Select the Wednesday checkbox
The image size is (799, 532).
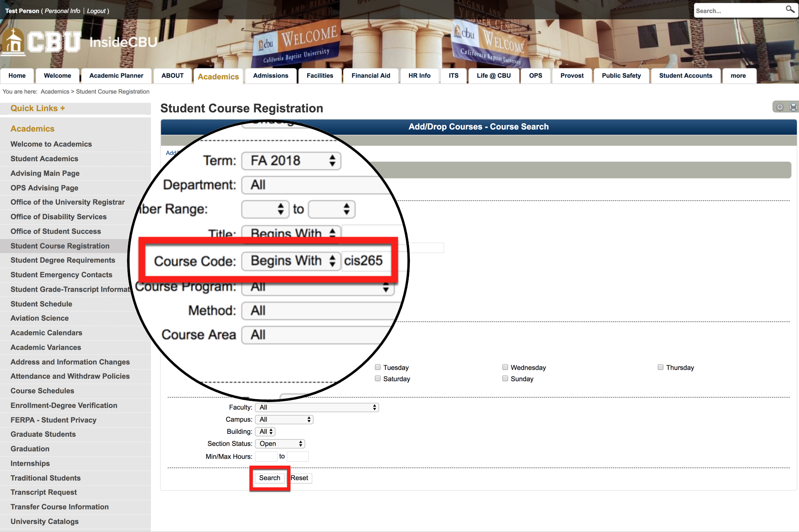[x=505, y=367]
